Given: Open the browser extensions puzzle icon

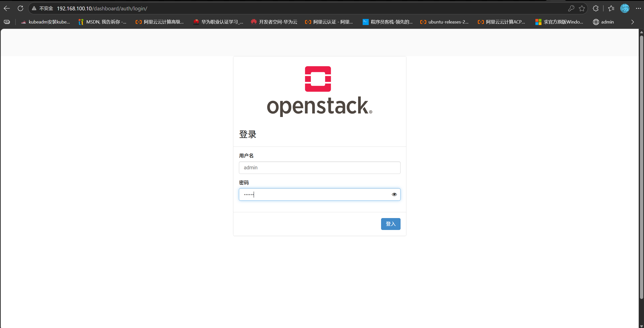Looking at the screenshot, I should pos(596,8).
